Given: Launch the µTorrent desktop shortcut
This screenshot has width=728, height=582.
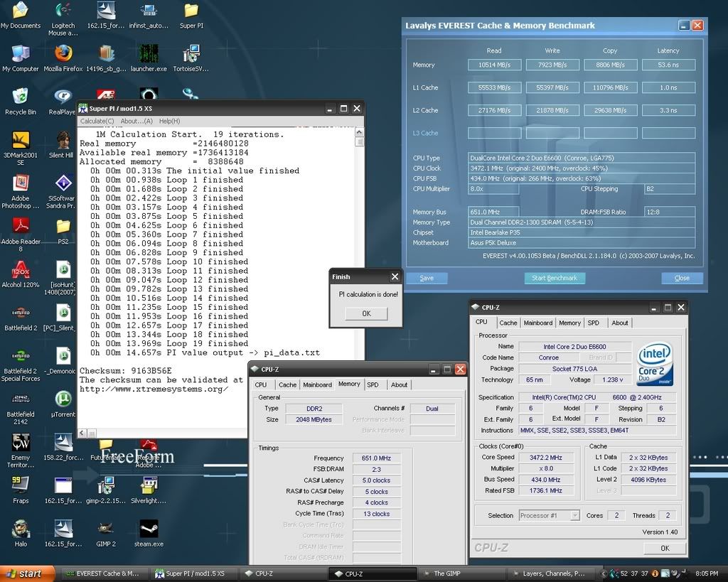Looking at the screenshot, I should [x=63, y=400].
